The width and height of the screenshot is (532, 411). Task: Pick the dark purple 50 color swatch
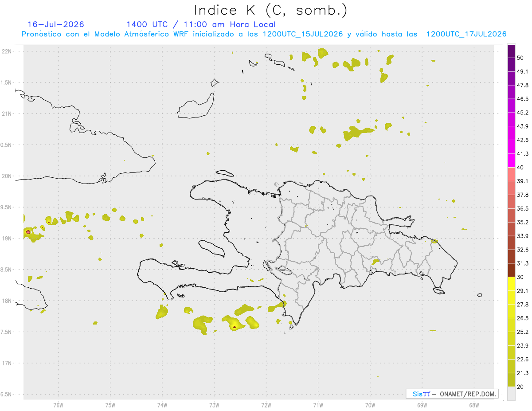coord(511,51)
